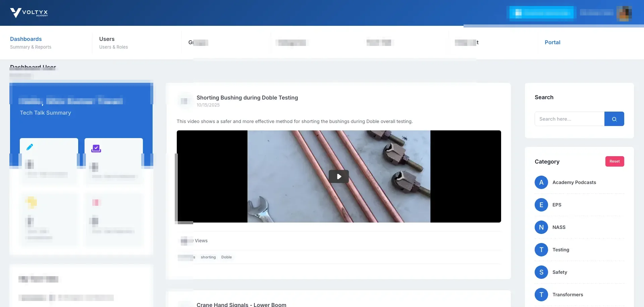This screenshot has width=644, height=307.
Task: Play the Shorting Bushing video
Action: 339,176
